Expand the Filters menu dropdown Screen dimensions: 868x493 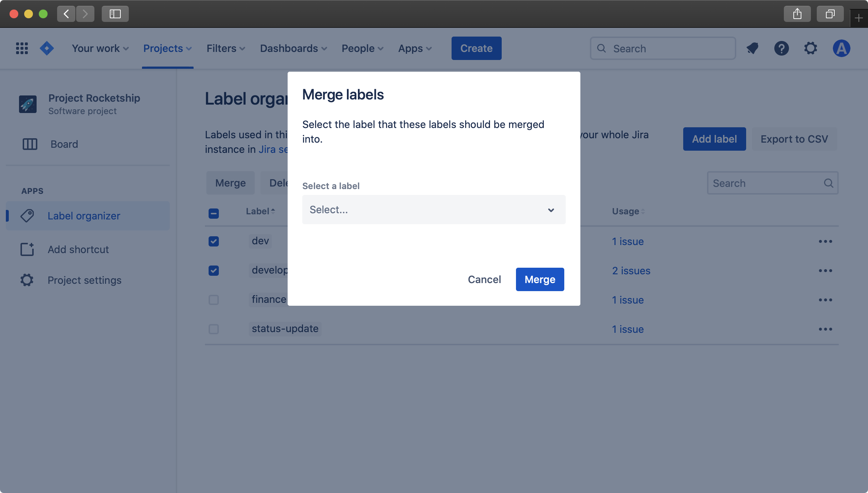tap(226, 48)
